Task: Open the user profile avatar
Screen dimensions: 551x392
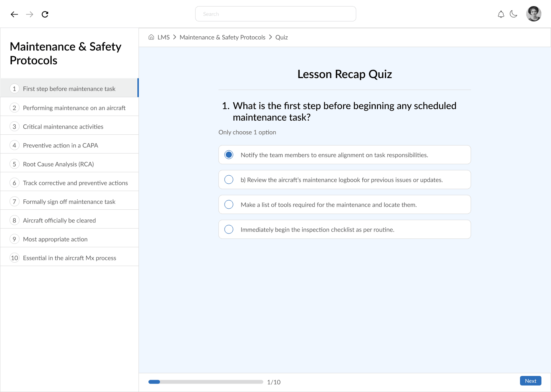Action: point(534,14)
